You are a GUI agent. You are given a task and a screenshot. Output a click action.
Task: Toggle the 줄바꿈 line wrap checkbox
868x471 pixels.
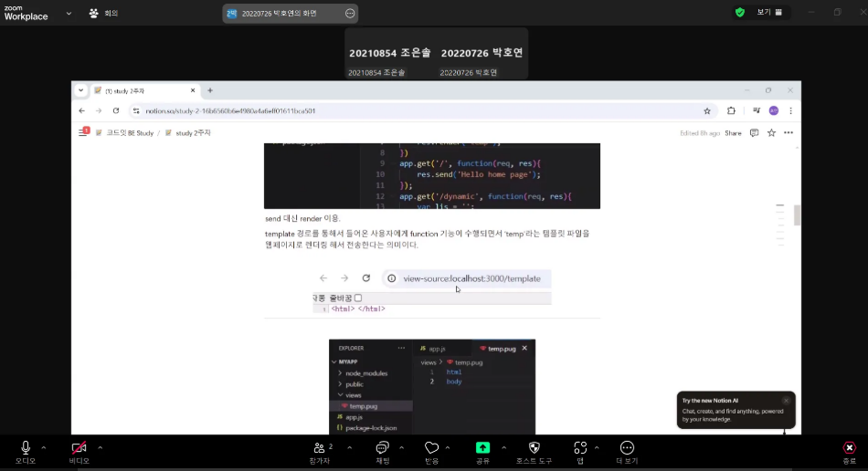coord(358,298)
